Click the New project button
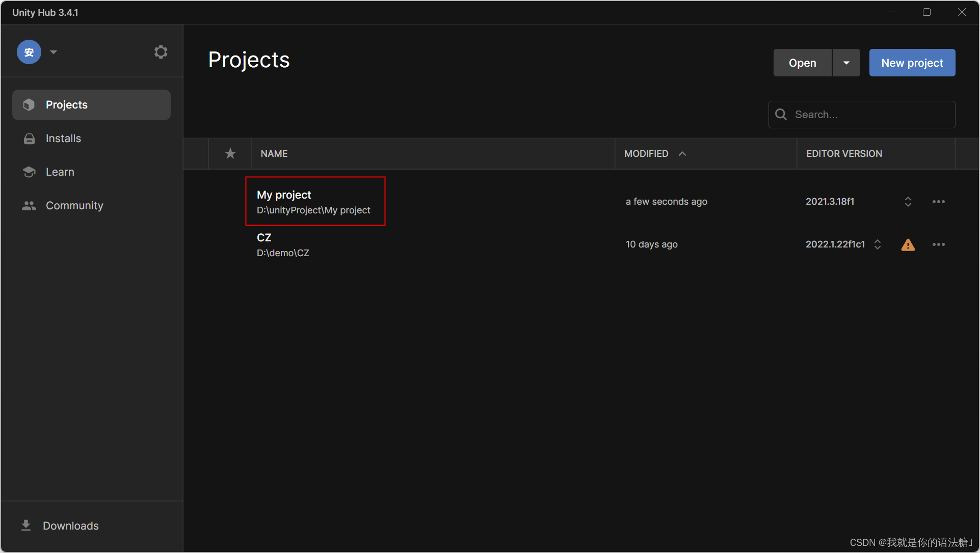This screenshot has height=553, width=980. pyautogui.click(x=912, y=63)
